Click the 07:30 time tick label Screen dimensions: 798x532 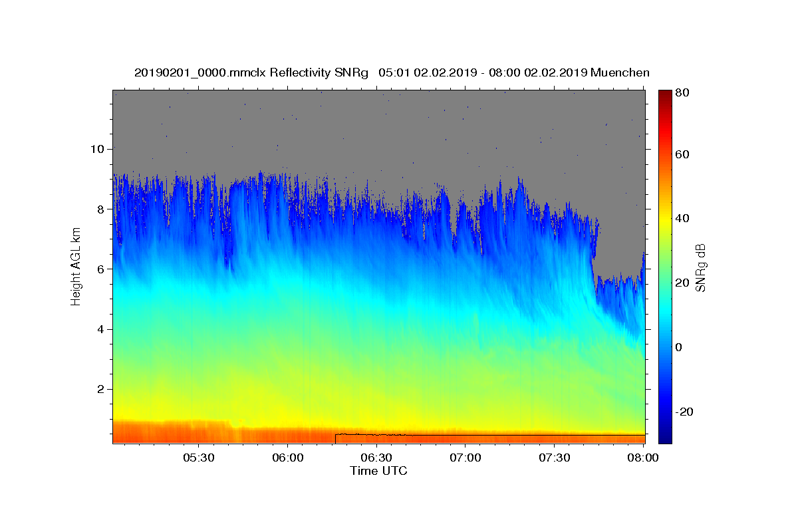click(x=554, y=458)
